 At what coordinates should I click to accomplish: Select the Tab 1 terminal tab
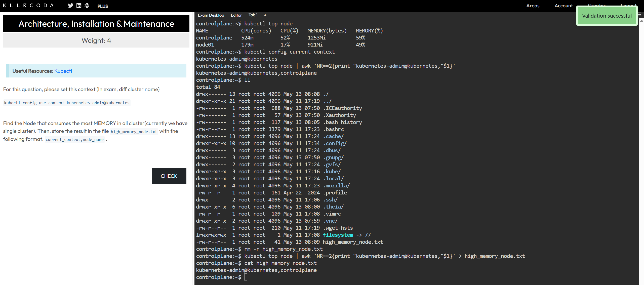pos(253,15)
